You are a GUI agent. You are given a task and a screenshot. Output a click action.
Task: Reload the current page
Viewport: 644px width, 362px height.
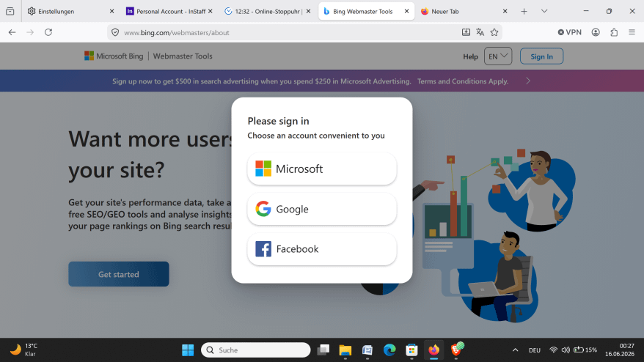click(x=48, y=32)
